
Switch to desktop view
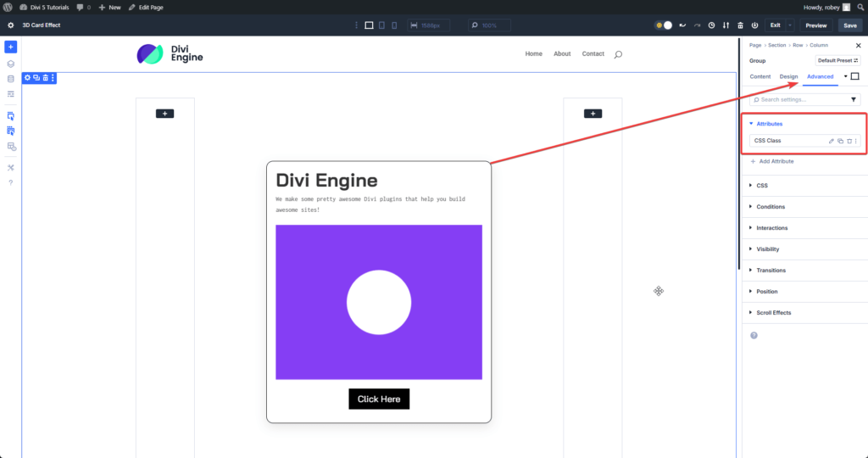pos(370,25)
